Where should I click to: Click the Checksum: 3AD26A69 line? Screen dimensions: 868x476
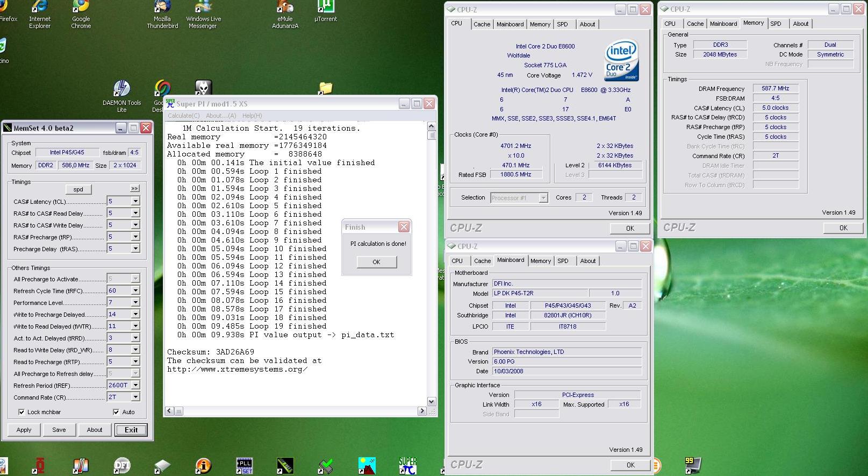click(x=211, y=352)
